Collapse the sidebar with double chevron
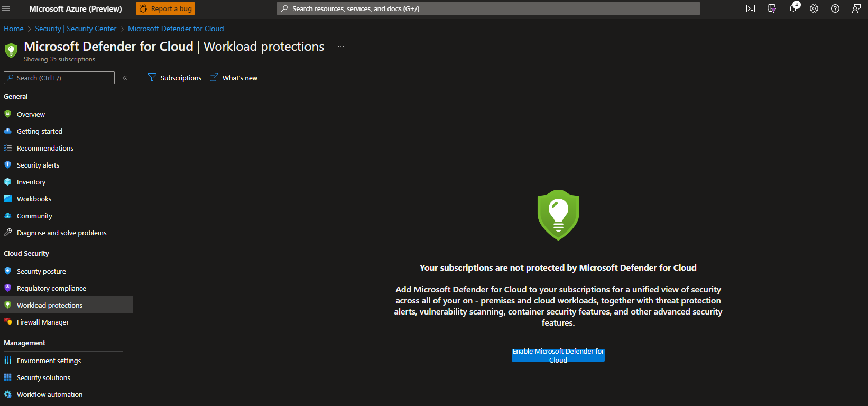This screenshot has width=868, height=406. [125, 78]
